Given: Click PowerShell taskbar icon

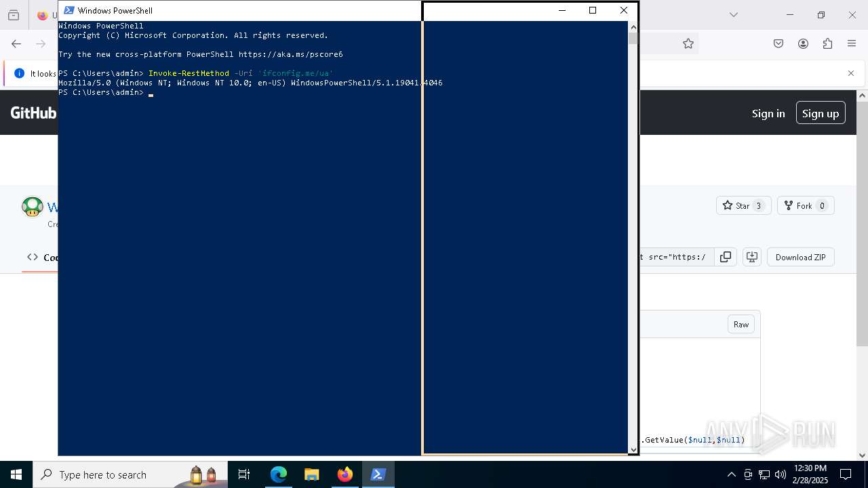Looking at the screenshot, I should click(378, 474).
